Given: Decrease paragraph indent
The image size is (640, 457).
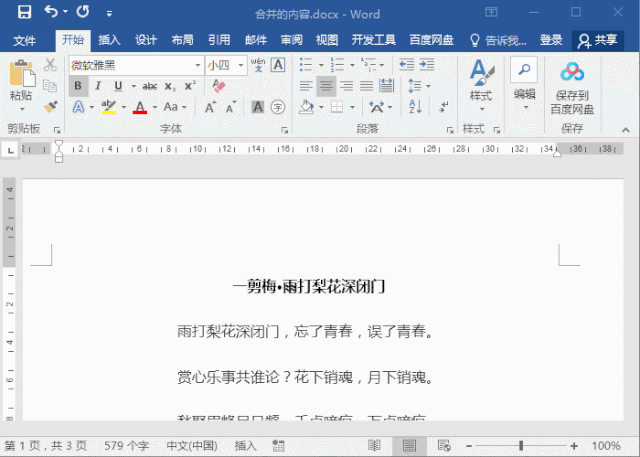Looking at the screenshot, I should coord(406,65).
